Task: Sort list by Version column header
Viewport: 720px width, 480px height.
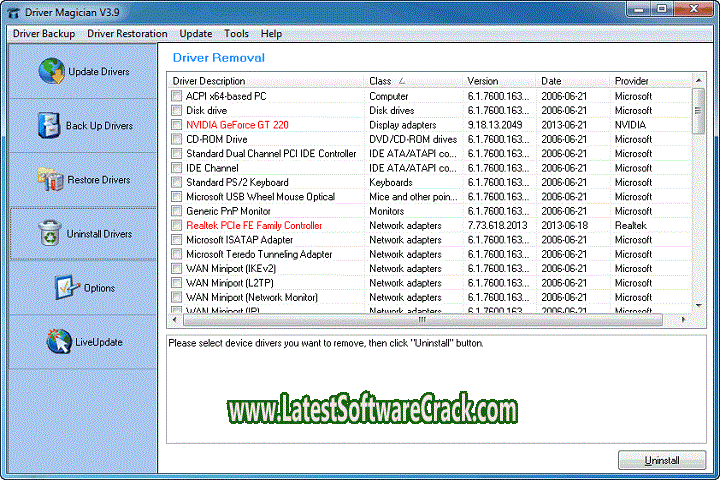Action: [482, 81]
